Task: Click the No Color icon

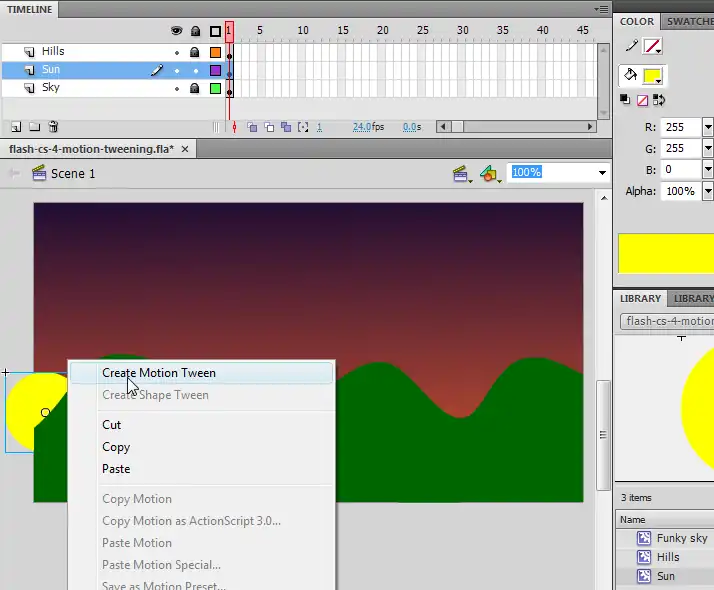Action: point(641,100)
